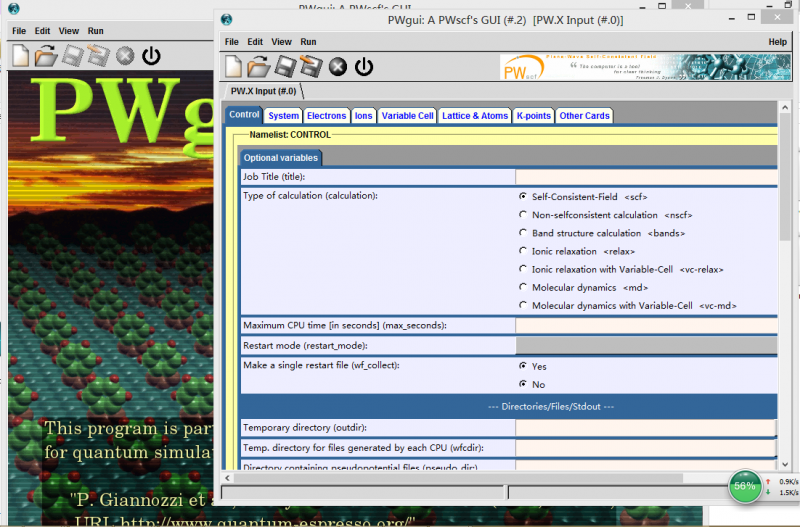Select Non-selfconsistent calculation <nscf>
The width and height of the screenshot is (800, 527).
pyautogui.click(x=522, y=215)
